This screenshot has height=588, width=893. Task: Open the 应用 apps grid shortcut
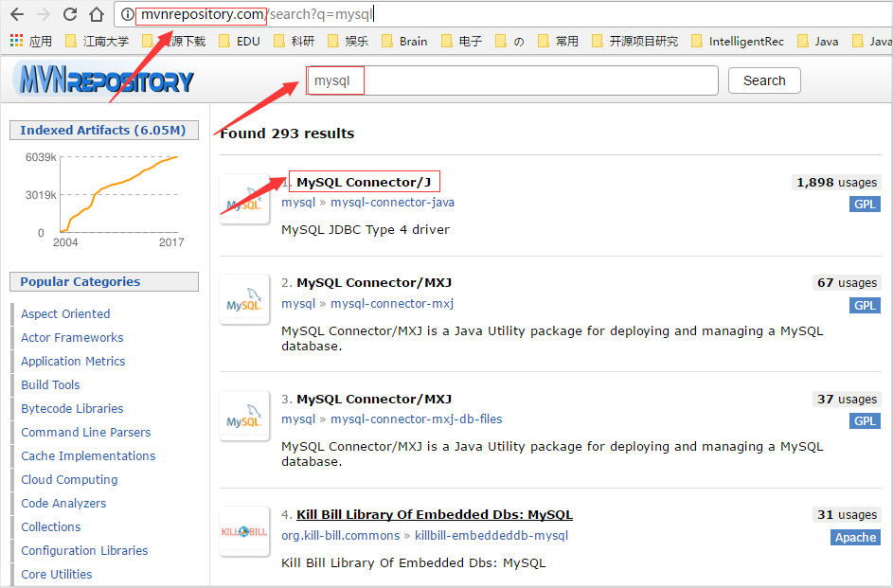pyautogui.click(x=30, y=41)
